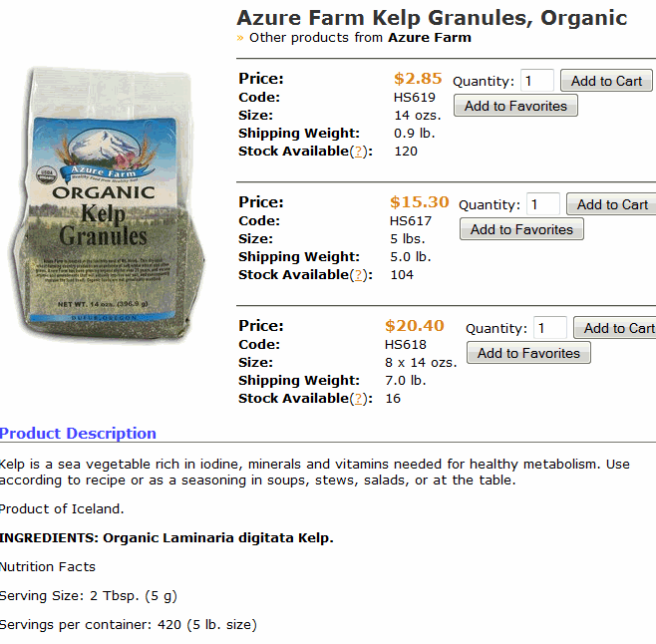Open the Stock Available help (?) for HS619

click(x=359, y=152)
